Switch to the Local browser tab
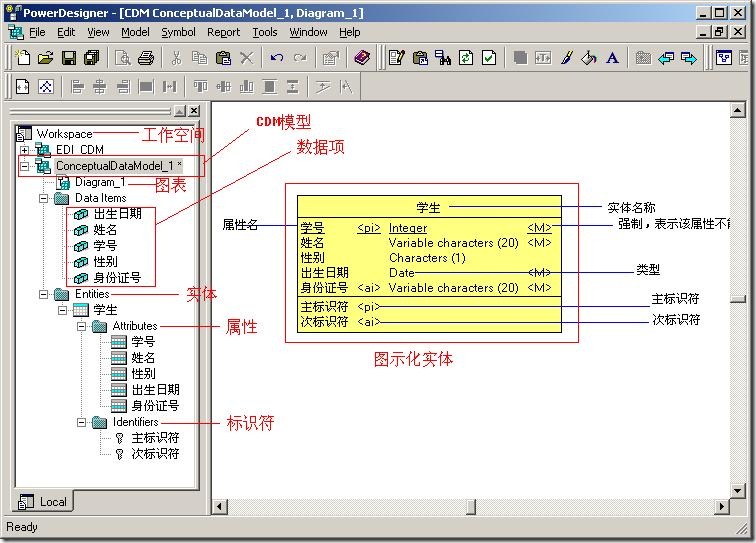The image size is (756, 543). pos(43,502)
